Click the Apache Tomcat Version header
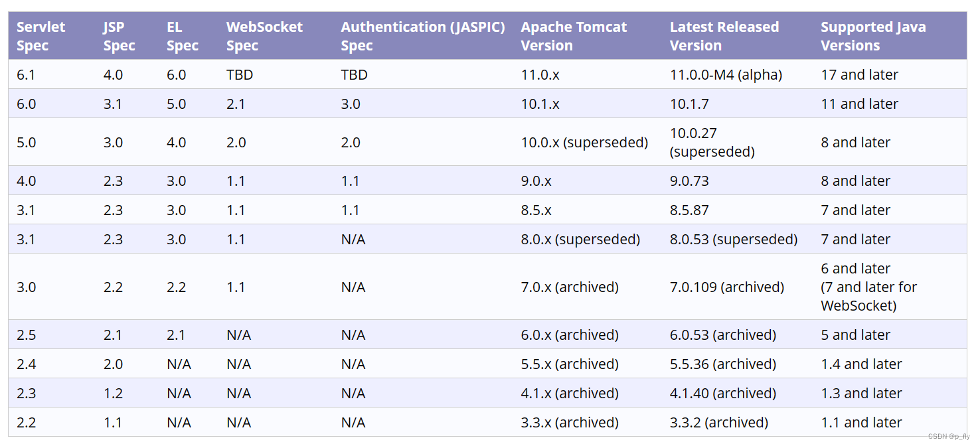This screenshot has width=980, height=446. (x=574, y=37)
